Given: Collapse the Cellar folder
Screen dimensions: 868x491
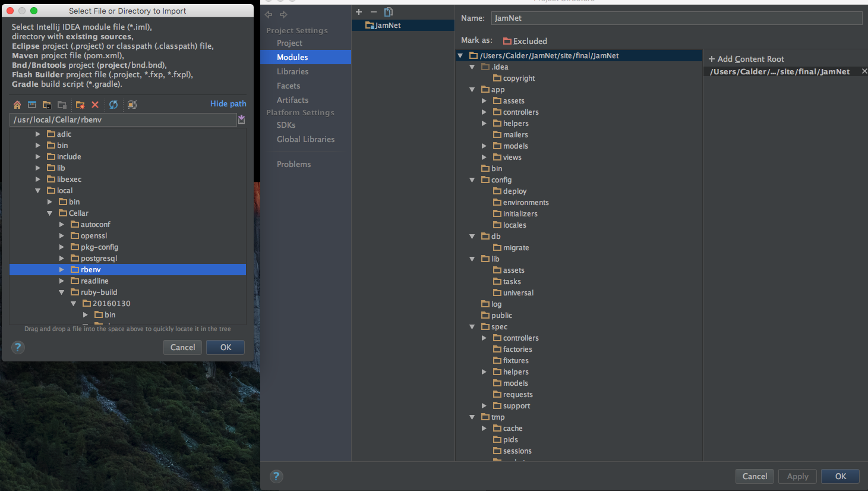Looking at the screenshot, I should coord(50,213).
